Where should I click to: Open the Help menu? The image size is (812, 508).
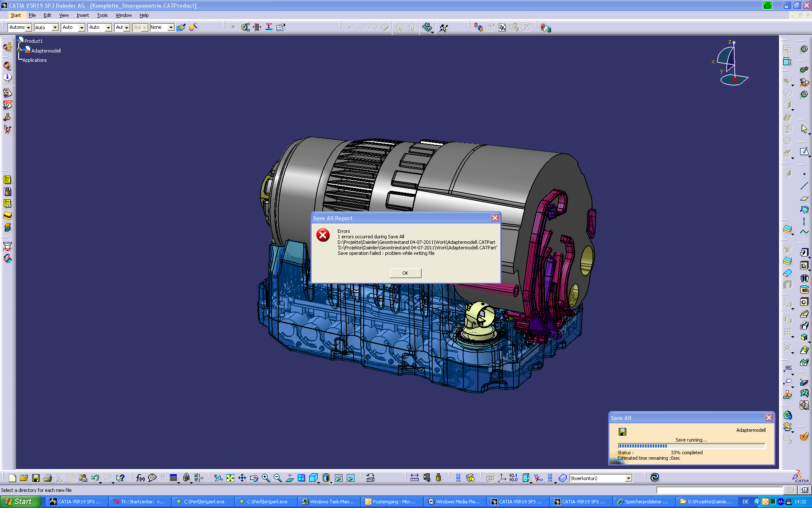pos(144,15)
